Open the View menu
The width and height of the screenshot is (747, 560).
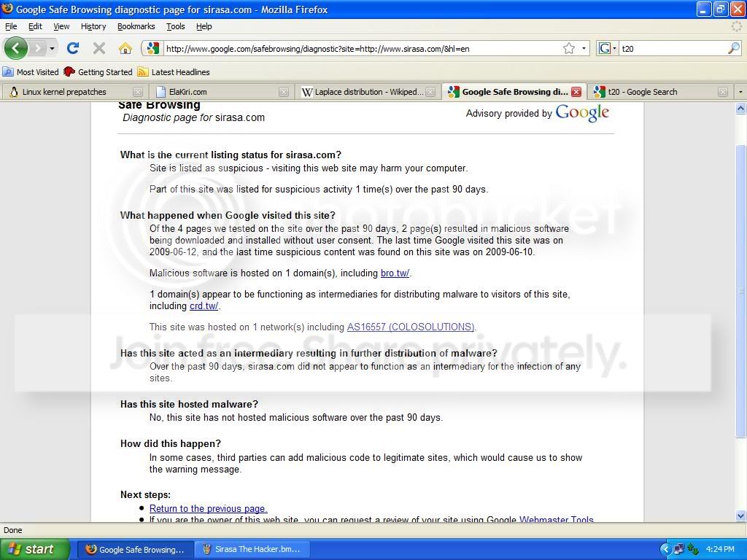[61, 26]
